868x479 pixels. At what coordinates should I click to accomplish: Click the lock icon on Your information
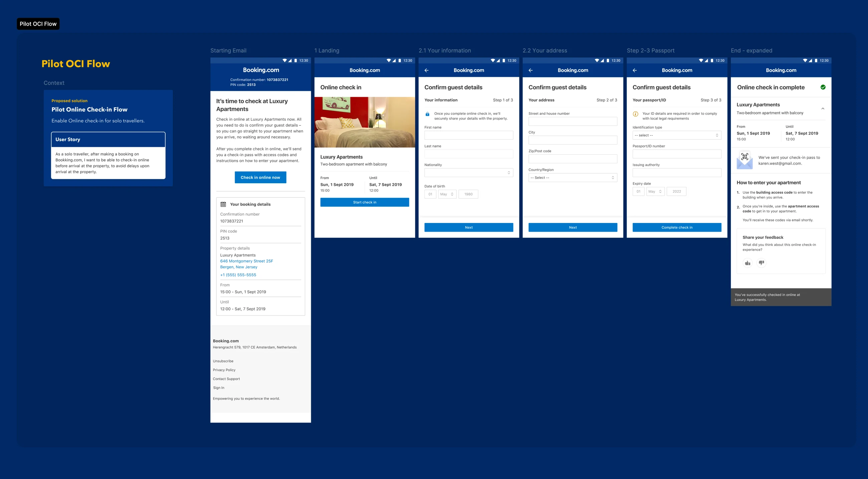(427, 114)
